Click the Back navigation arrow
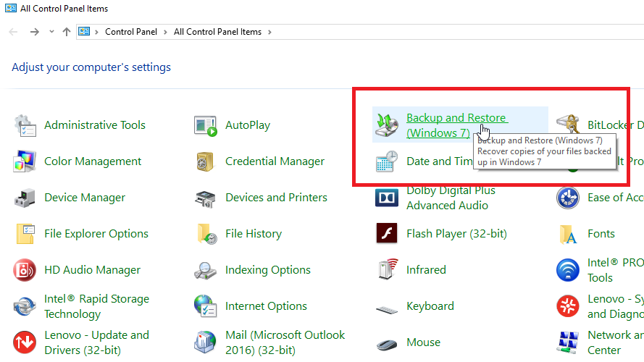This screenshot has height=362, width=644. click(13, 32)
